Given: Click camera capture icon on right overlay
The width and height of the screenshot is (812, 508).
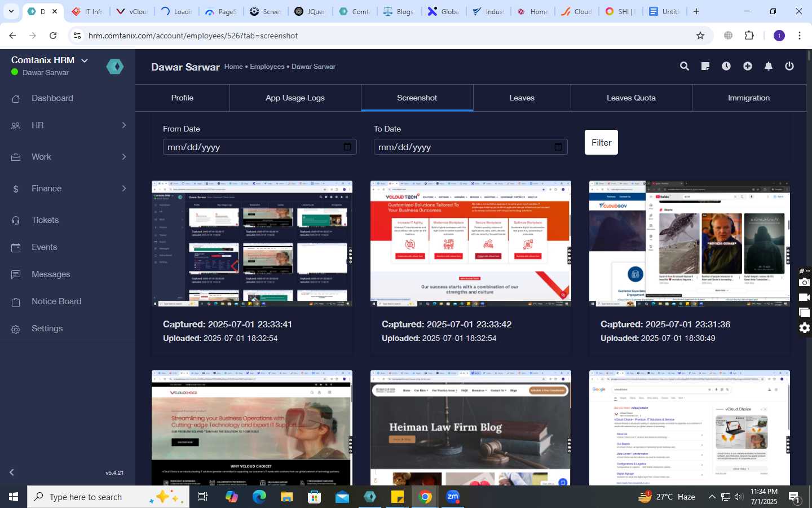Looking at the screenshot, I should tap(805, 282).
